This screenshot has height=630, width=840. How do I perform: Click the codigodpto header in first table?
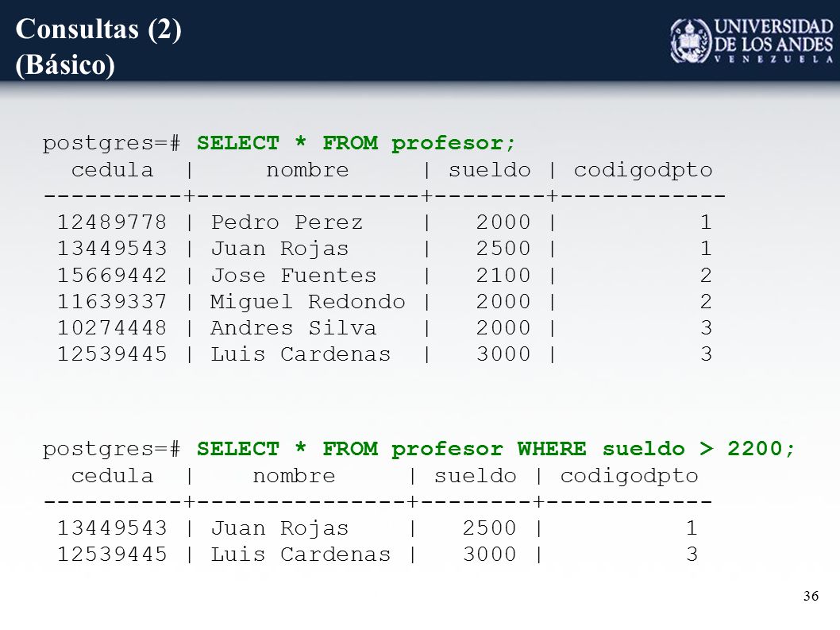coord(643,171)
